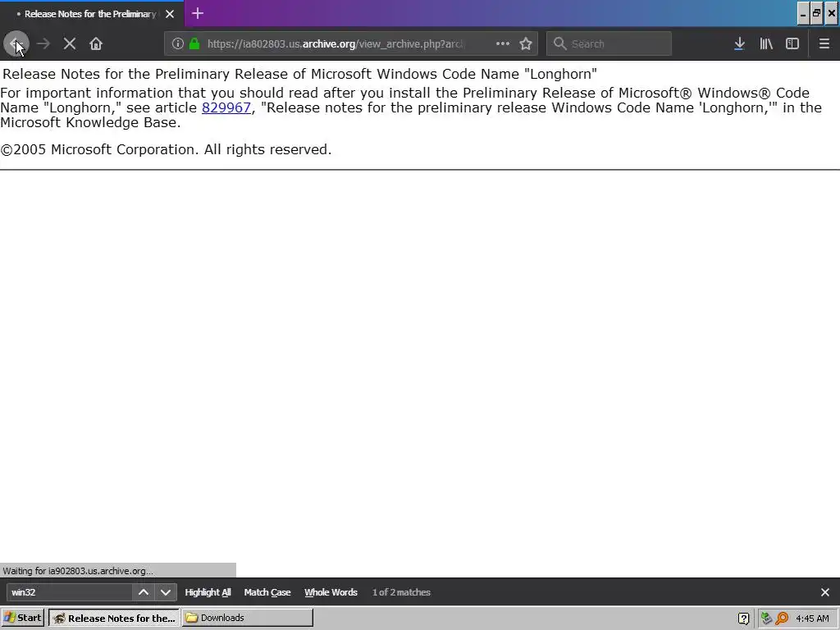Toggle Whole Words in find bar
The image size is (840, 630).
pos(331,592)
